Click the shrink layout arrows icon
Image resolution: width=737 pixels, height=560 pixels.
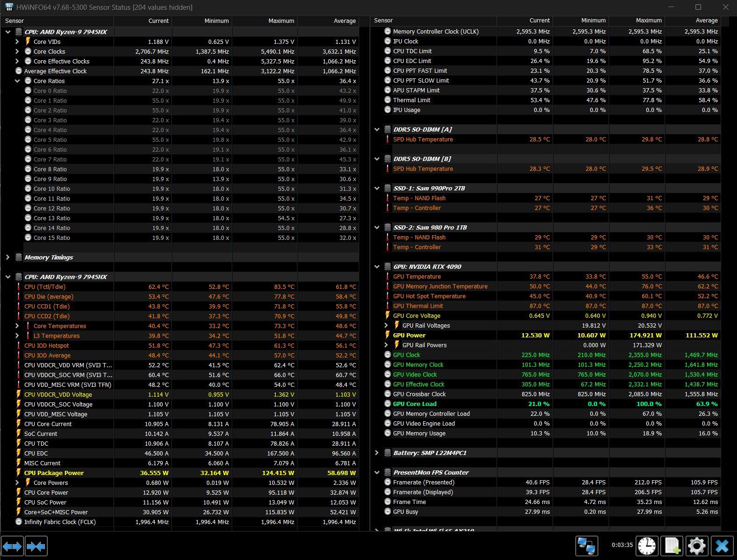coord(36,546)
